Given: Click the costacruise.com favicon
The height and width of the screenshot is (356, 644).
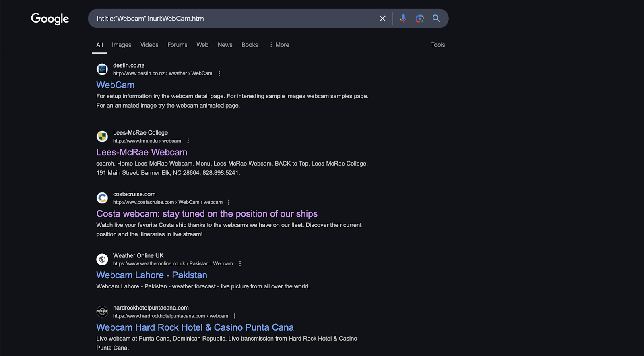Looking at the screenshot, I should click(102, 198).
